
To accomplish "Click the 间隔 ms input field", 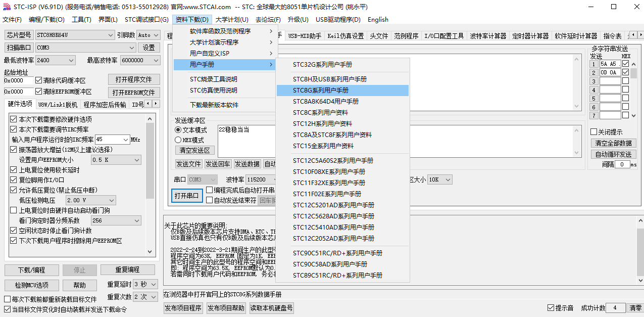I will click(x=622, y=164).
